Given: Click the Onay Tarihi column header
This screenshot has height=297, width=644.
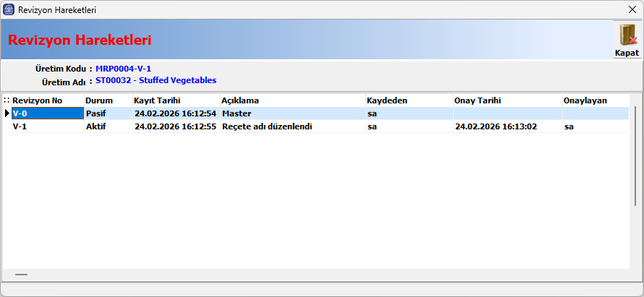Looking at the screenshot, I should click(x=478, y=100).
